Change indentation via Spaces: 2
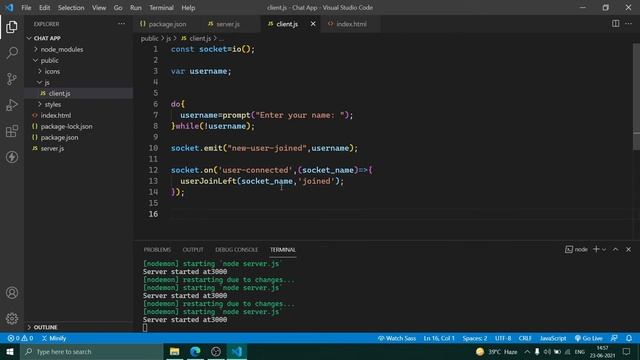Viewport: 640px width, 360px height. pyautogui.click(x=475, y=338)
